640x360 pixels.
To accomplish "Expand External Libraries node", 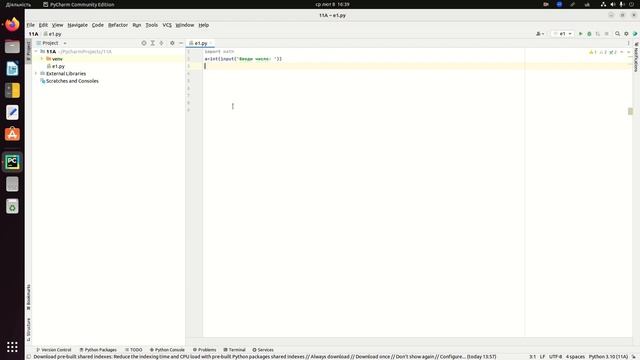I will (36, 73).
